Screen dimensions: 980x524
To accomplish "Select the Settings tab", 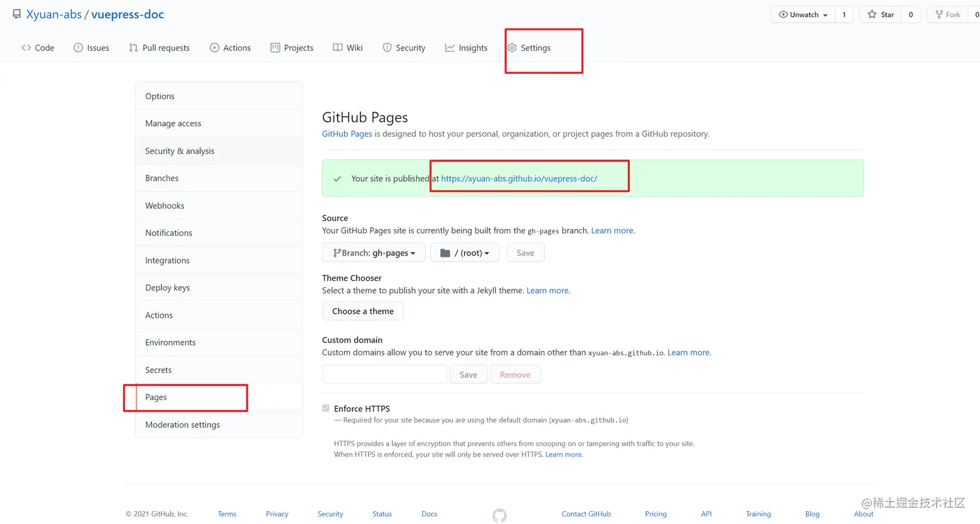I will pyautogui.click(x=529, y=47).
